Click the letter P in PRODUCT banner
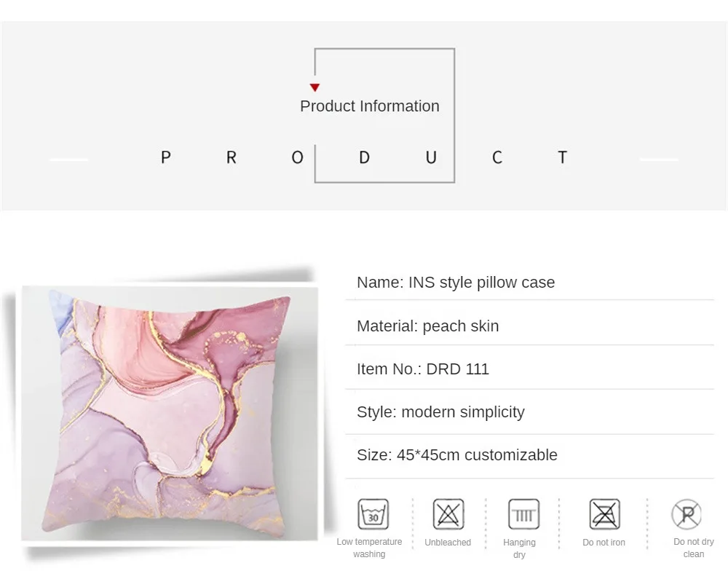The height and width of the screenshot is (571, 728). 166,157
